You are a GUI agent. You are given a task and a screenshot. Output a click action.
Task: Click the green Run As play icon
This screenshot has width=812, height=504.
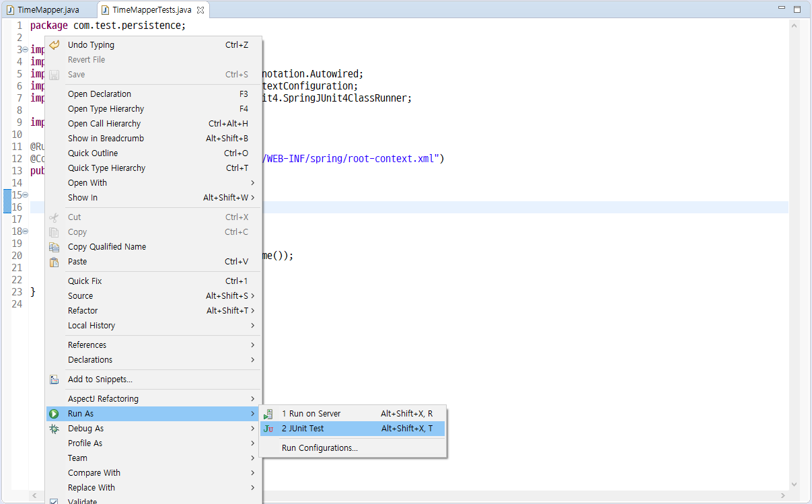click(x=54, y=414)
